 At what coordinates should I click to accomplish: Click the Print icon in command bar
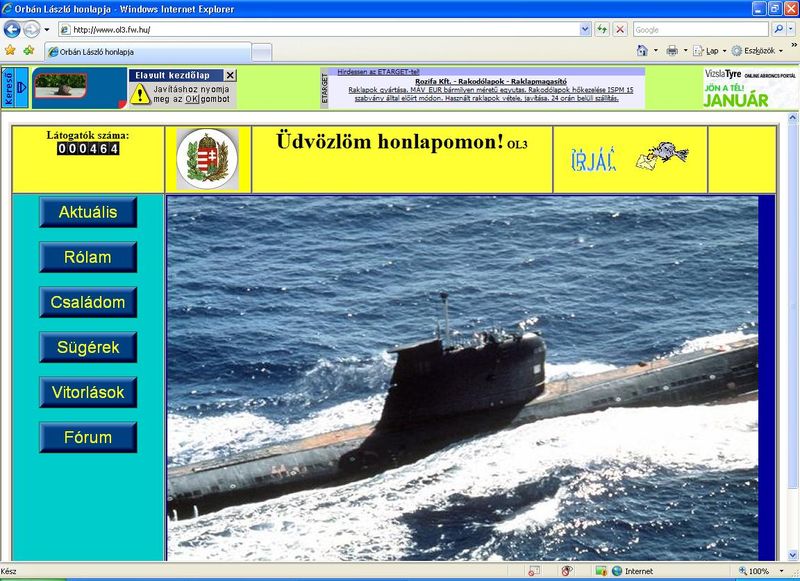click(x=672, y=50)
